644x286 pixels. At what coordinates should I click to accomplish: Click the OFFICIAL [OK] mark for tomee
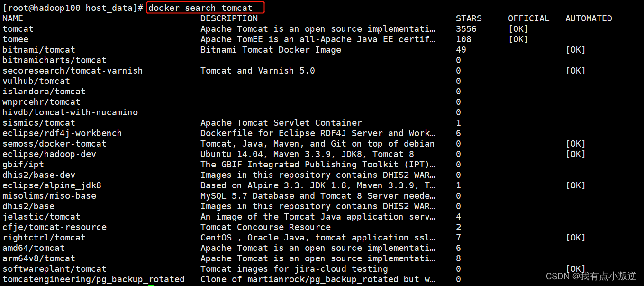518,39
